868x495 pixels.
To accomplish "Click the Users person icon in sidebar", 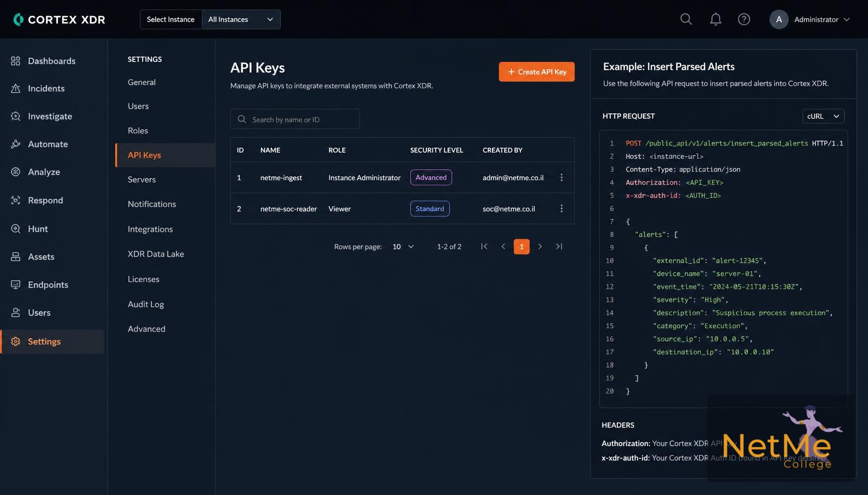I will click(16, 313).
